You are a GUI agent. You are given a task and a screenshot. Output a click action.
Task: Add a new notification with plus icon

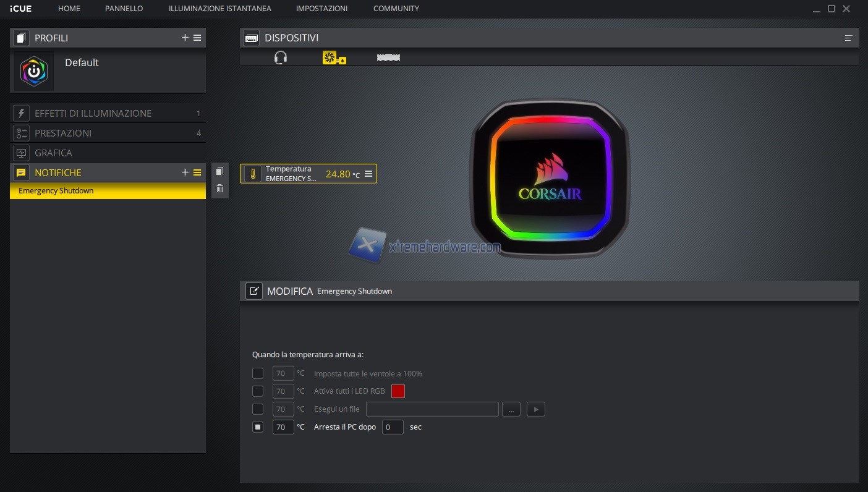point(185,172)
